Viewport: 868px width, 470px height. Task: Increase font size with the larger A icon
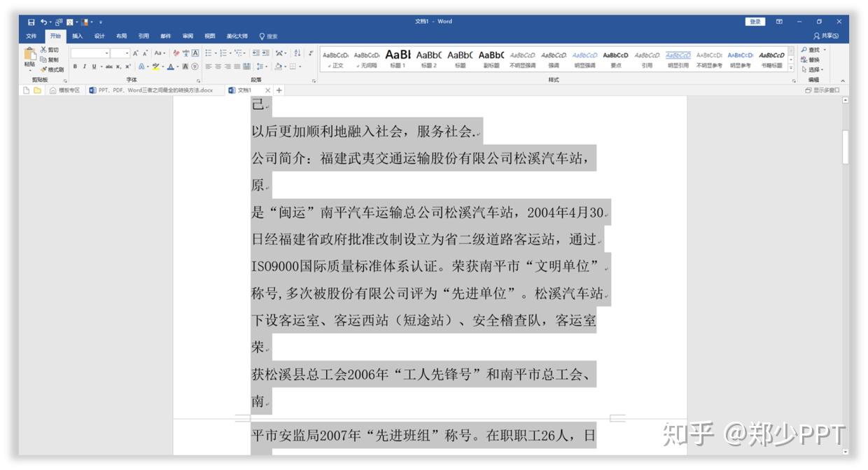pos(136,53)
